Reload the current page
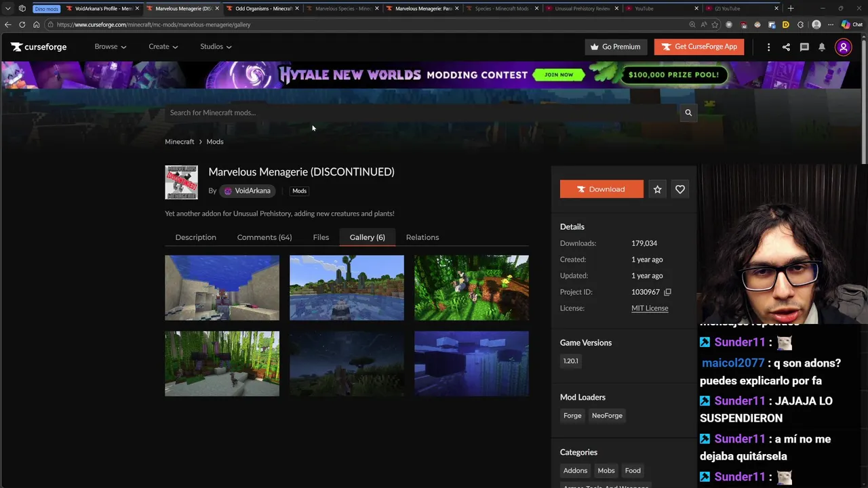This screenshot has width=868, height=488. (22, 24)
